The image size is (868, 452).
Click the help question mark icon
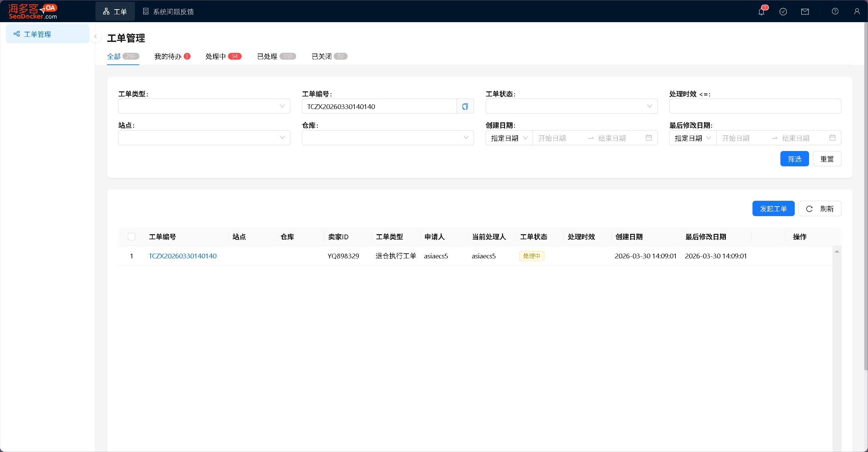[x=835, y=12]
